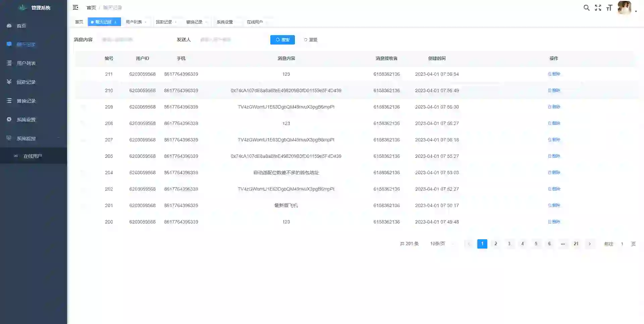Expand the user avatar dropdown menu
The width and height of the screenshot is (644, 324).
(x=625, y=8)
